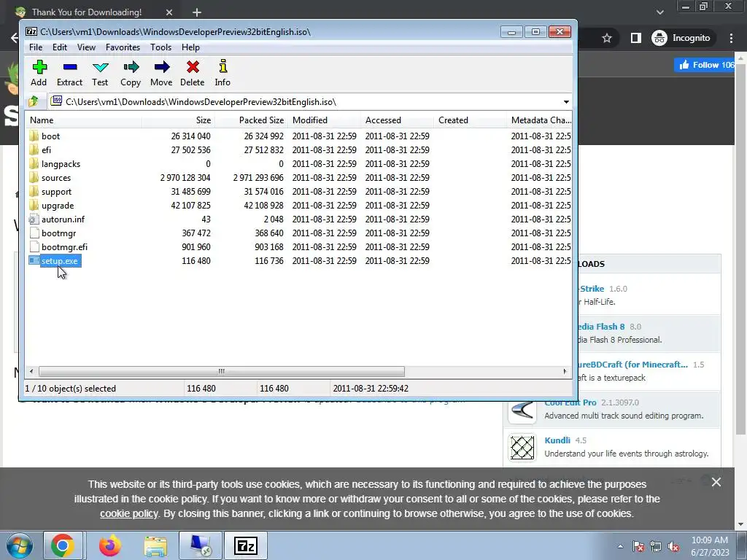Click the horizontal scrollbar right arrow
This screenshot has width=747, height=560.
coord(565,371)
